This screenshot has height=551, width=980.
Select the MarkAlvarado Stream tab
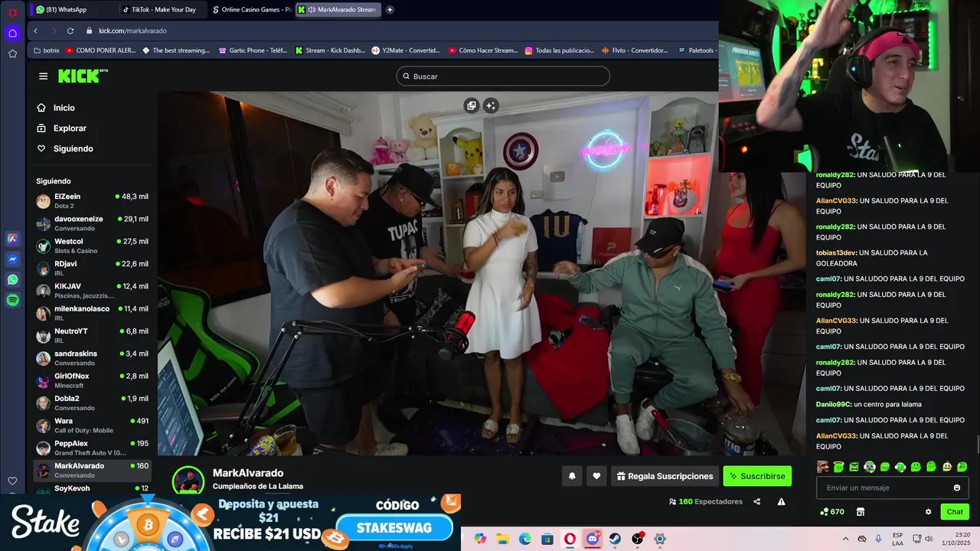point(338,9)
